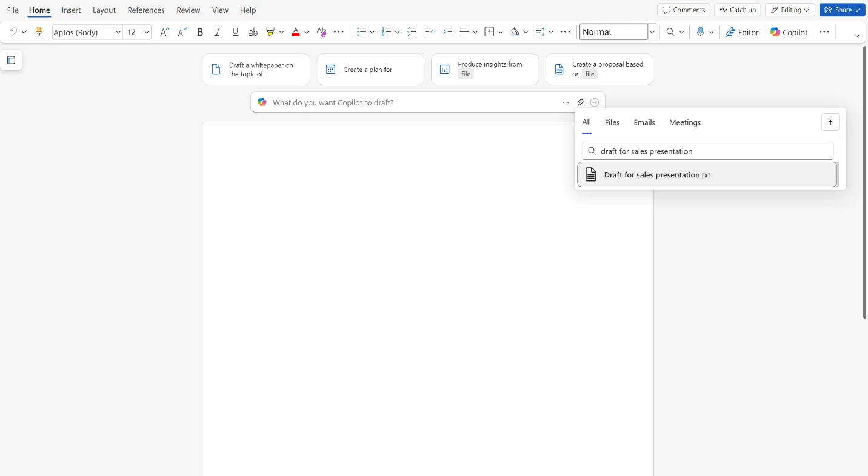
Task: Click the Copilot prompt send arrow
Action: pyautogui.click(x=595, y=102)
